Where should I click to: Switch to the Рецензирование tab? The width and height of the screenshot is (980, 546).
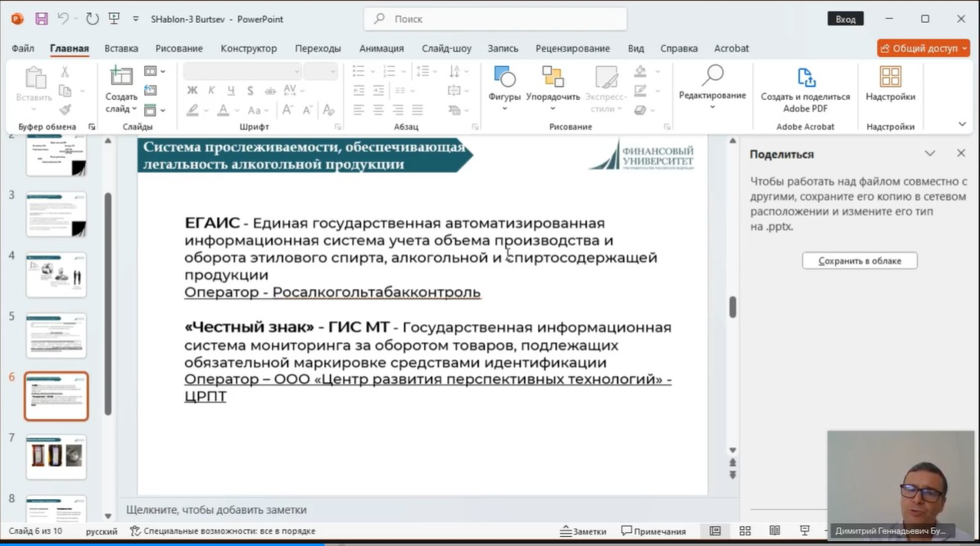click(572, 48)
